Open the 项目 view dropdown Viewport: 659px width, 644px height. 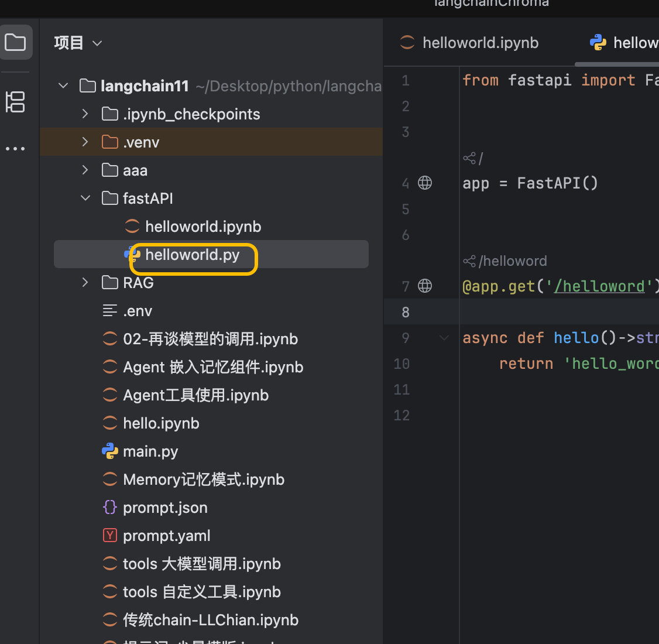(78, 43)
